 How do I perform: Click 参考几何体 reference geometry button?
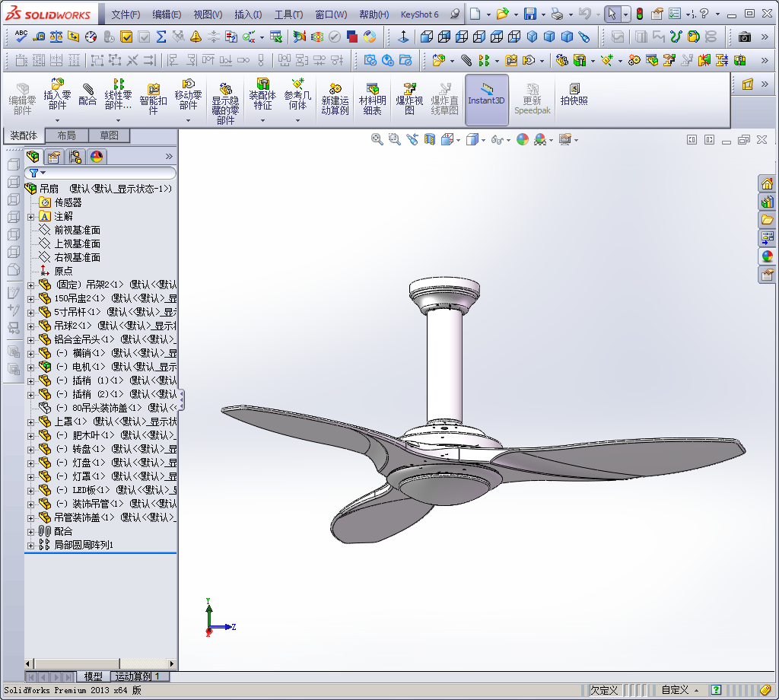pyautogui.click(x=297, y=94)
